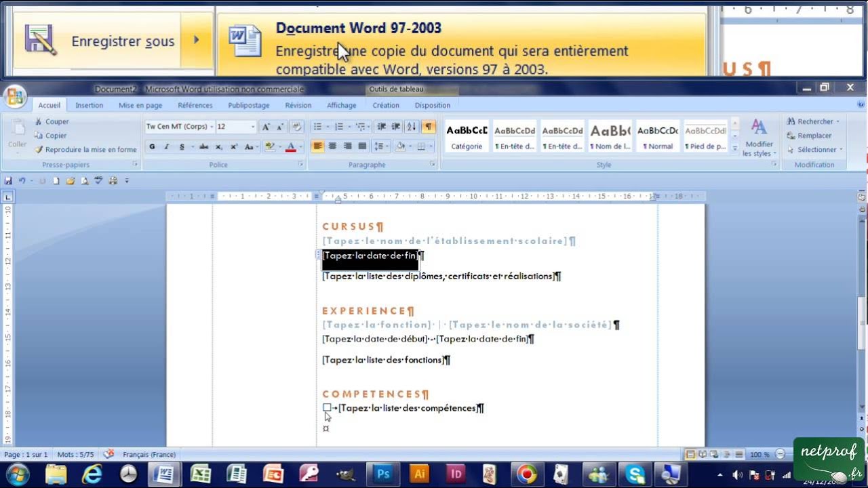Image resolution: width=868 pixels, height=488 pixels.
Task: Apply the Nom de l... style
Action: 610,137
